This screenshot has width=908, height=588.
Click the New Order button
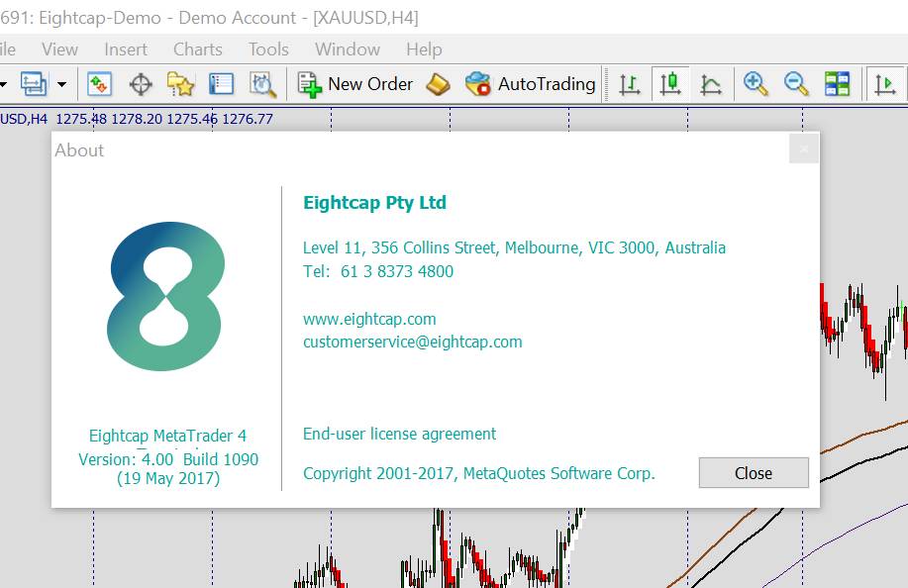tap(354, 84)
